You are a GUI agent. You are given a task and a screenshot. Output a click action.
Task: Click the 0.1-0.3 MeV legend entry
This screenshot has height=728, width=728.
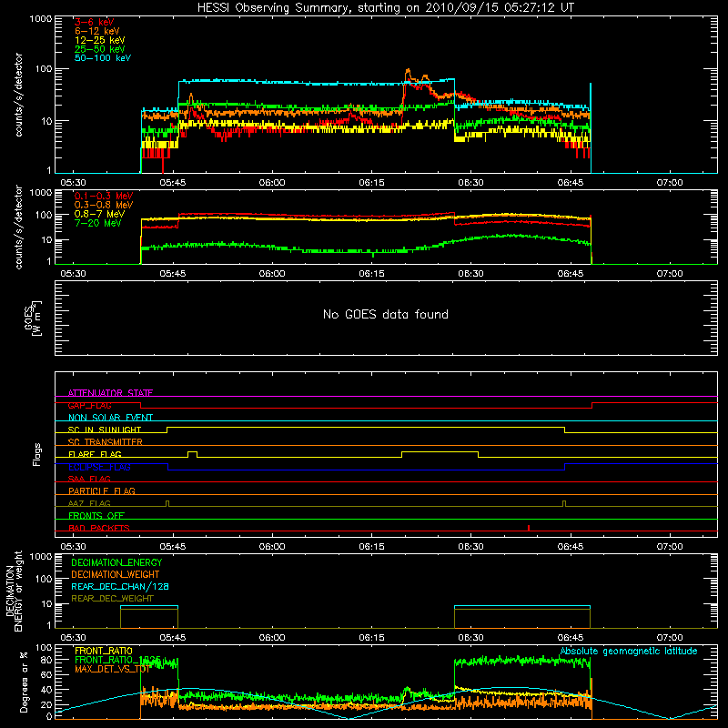coord(104,196)
